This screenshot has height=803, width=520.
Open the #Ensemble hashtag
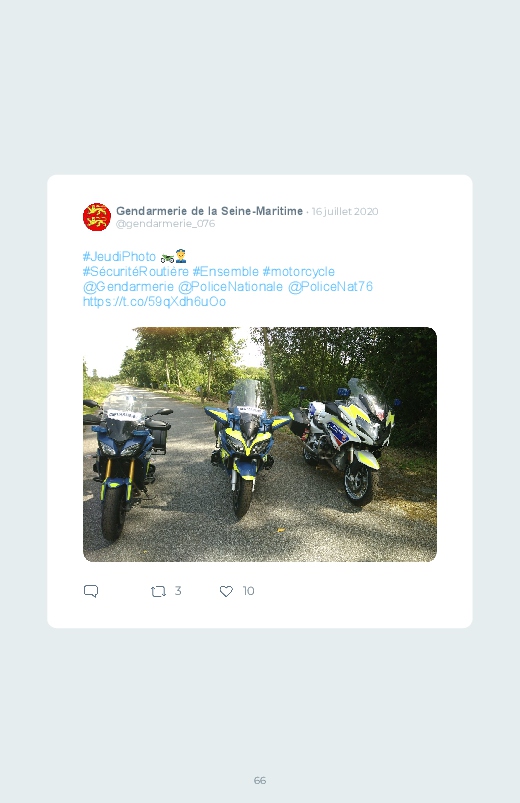click(225, 271)
